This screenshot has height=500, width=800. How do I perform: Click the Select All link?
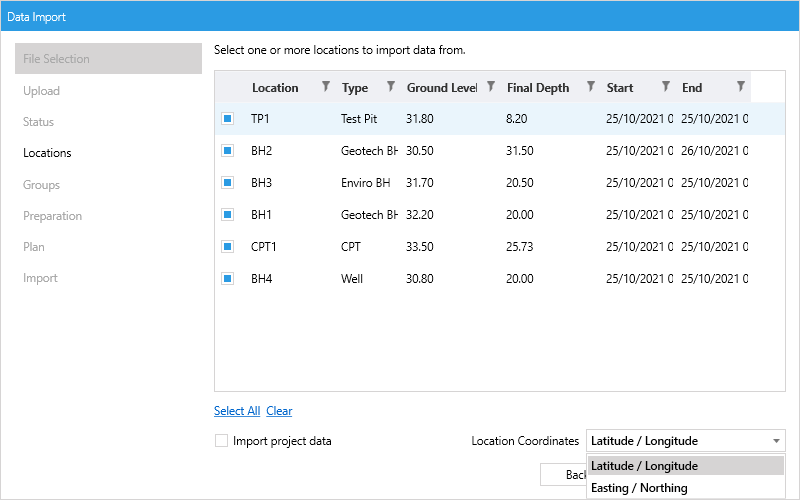(x=237, y=411)
